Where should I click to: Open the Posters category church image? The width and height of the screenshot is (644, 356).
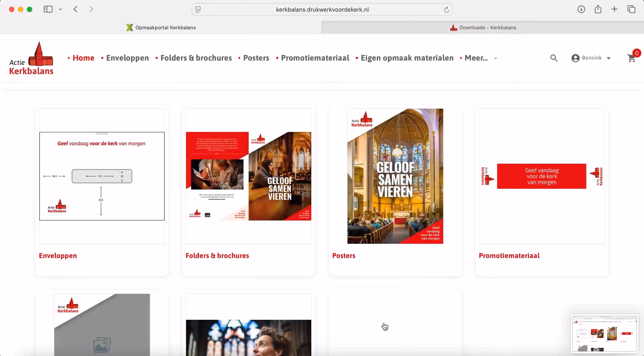[395, 176]
